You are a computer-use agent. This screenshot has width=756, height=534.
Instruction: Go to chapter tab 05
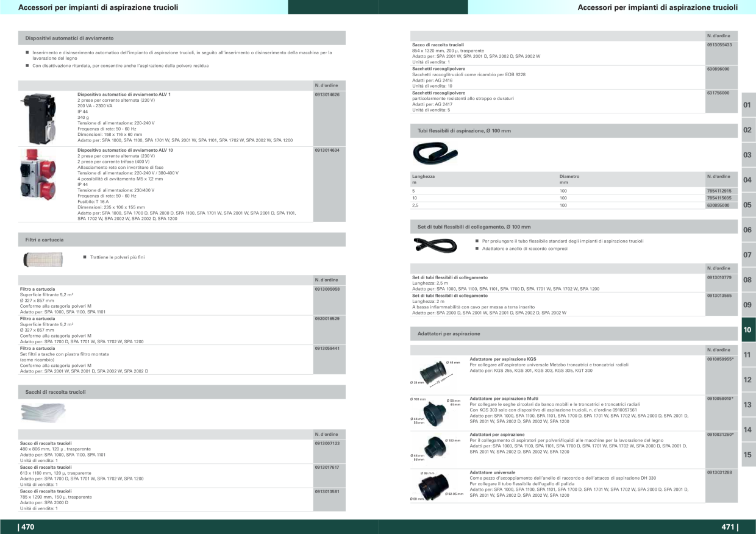(748, 205)
